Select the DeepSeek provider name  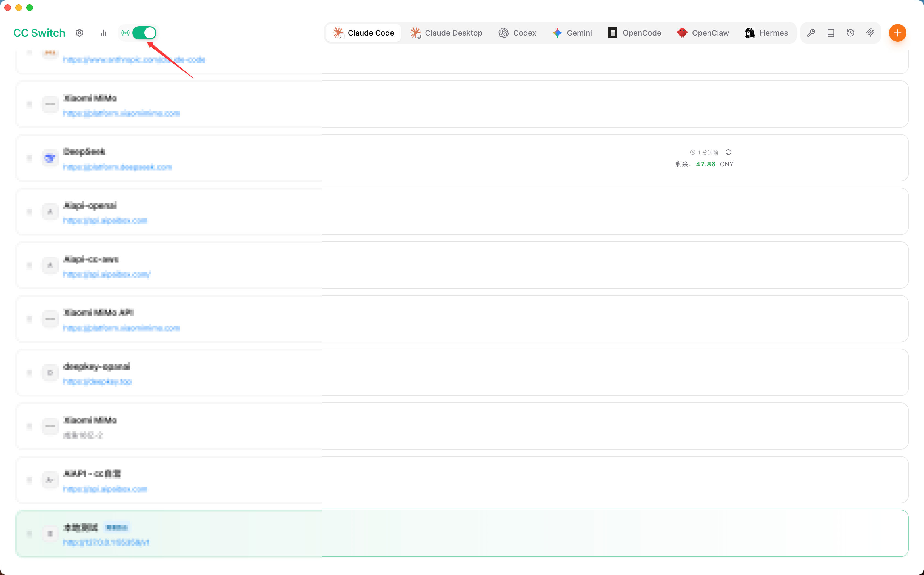pyautogui.click(x=84, y=152)
